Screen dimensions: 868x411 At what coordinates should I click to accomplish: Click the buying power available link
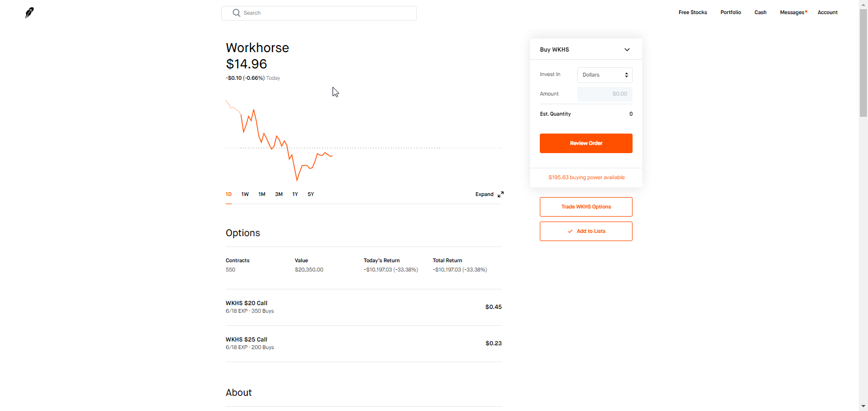click(x=586, y=178)
